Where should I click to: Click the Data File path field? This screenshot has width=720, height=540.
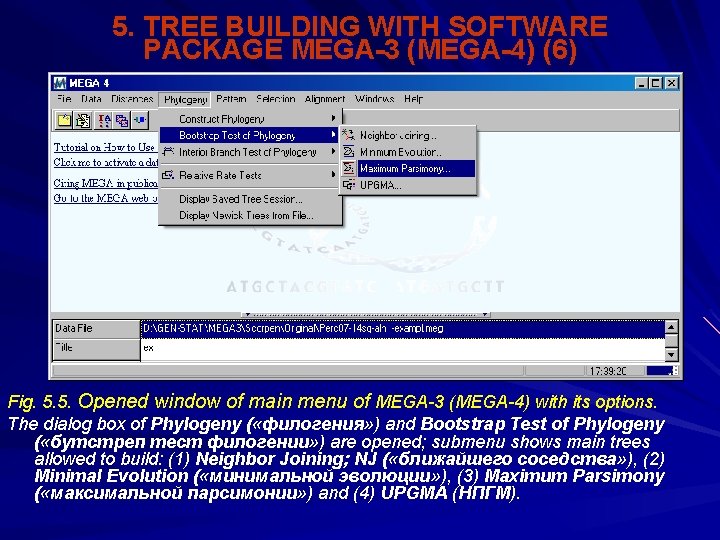[402, 329]
